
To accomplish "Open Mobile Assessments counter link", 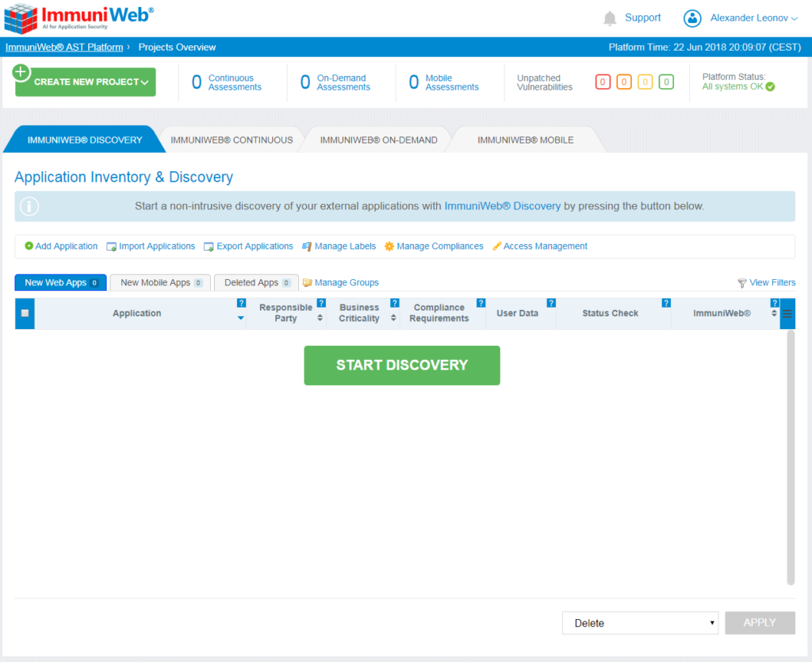I will pyautogui.click(x=444, y=82).
